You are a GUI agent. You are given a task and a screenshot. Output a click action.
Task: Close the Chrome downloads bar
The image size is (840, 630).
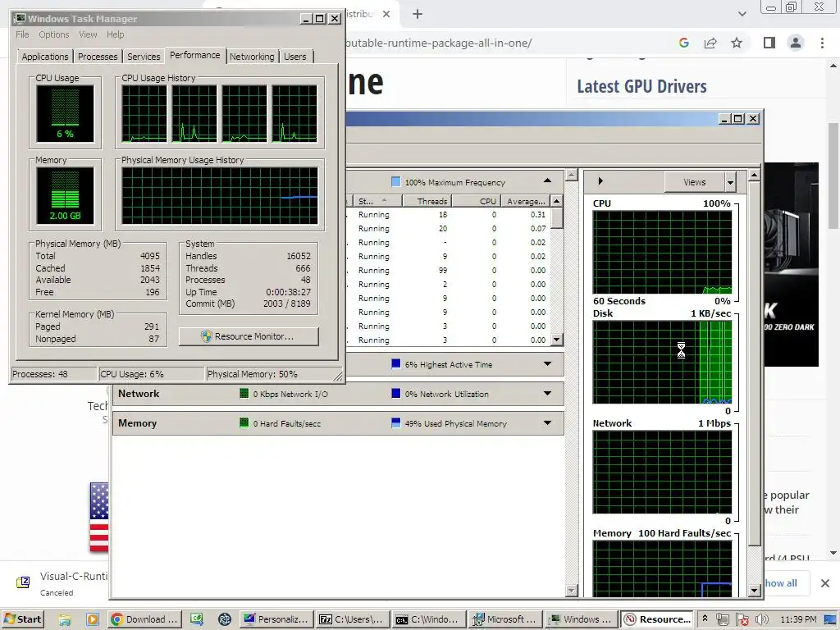pyautogui.click(x=825, y=583)
